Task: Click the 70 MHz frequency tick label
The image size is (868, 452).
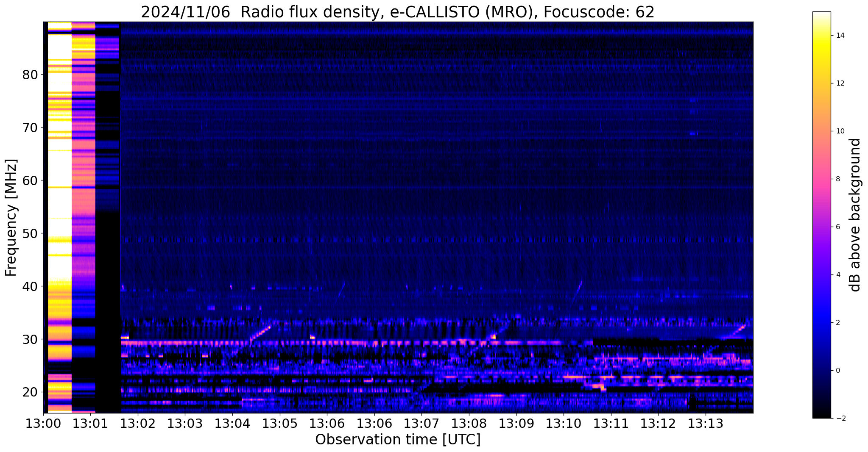Action: pyautogui.click(x=30, y=128)
